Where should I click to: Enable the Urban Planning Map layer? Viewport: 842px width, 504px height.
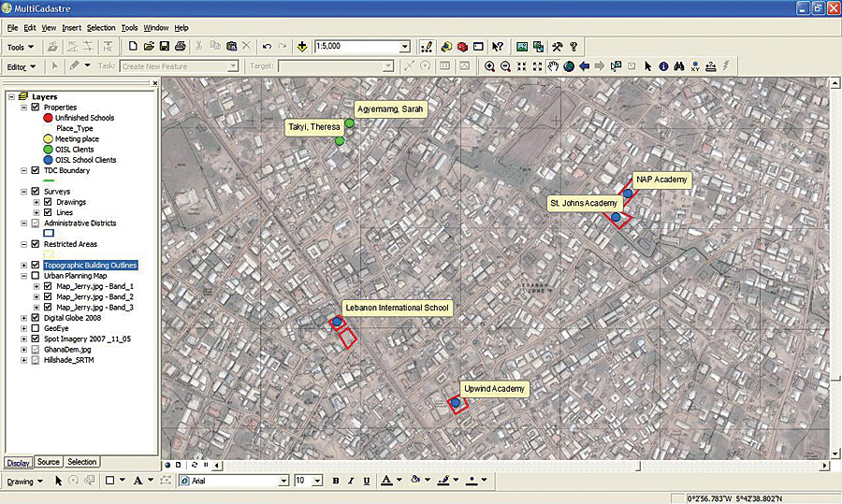36,275
